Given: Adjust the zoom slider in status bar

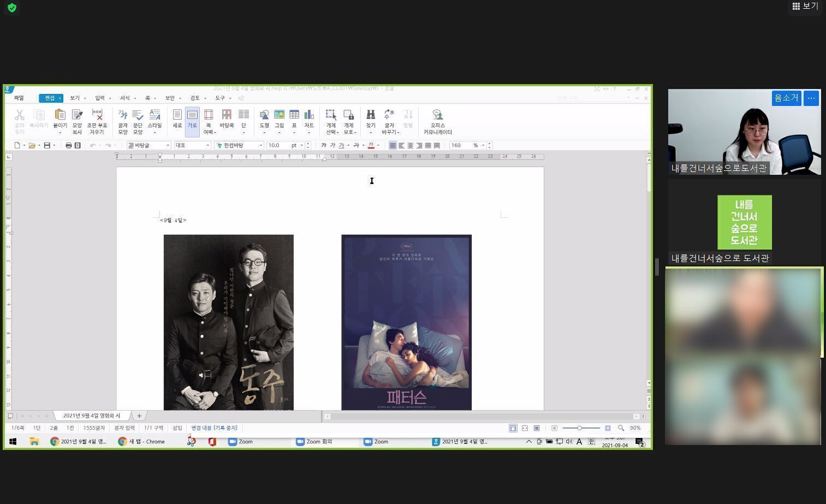Looking at the screenshot, I should point(580,428).
